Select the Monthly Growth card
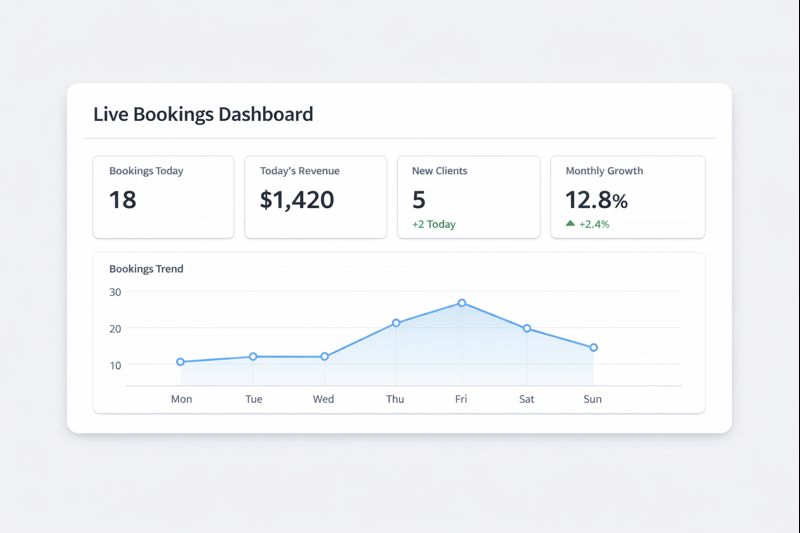This screenshot has width=800, height=533. coord(627,197)
